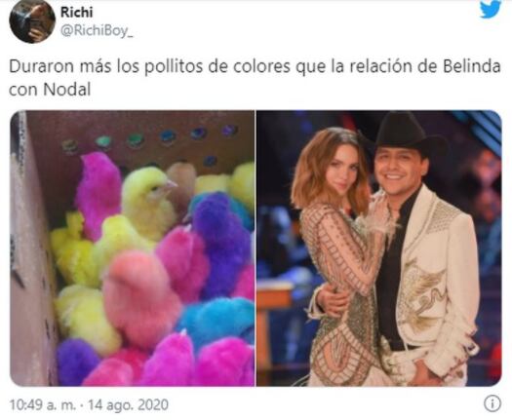Screen dimensions: 512x420
Task: Click the purple chick in the photo
Action: click(221, 243)
